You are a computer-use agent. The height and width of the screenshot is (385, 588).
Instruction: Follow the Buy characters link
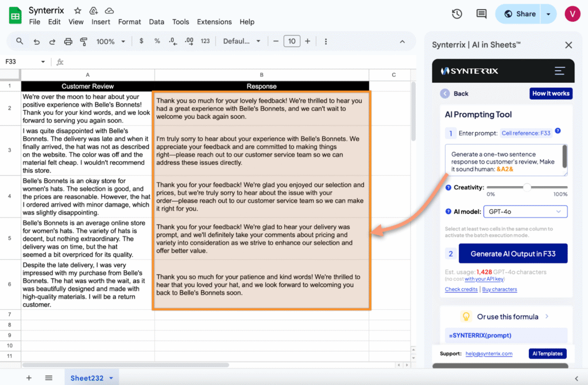pyautogui.click(x=500, y=289)
